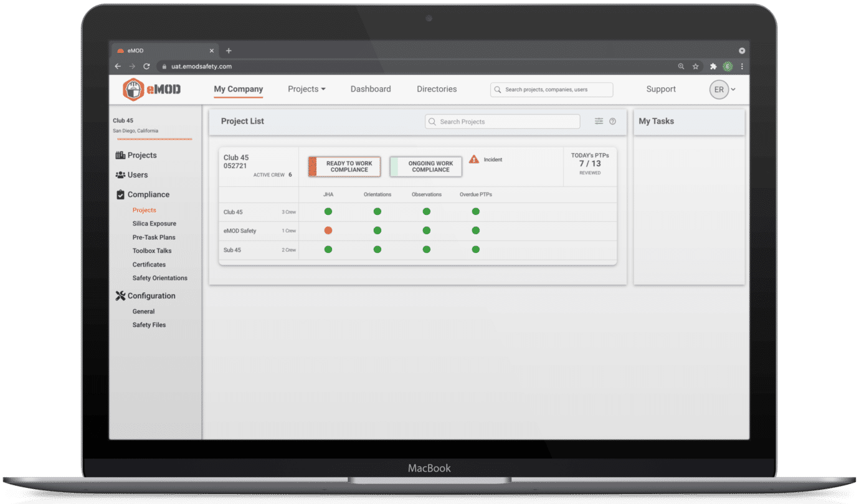This screenshot has height=504, width=859.
Task: Open the Support link
Action: click(661, 89)
